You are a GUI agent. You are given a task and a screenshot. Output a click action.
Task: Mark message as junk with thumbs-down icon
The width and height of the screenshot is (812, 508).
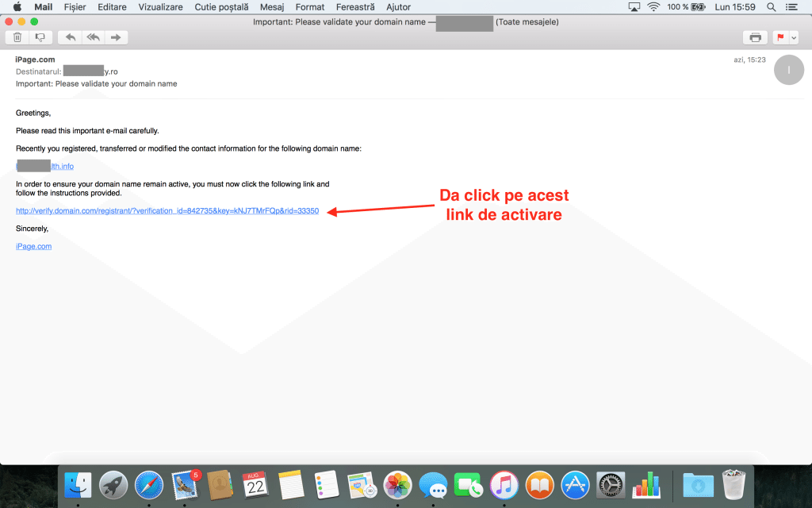pos(40,37)
